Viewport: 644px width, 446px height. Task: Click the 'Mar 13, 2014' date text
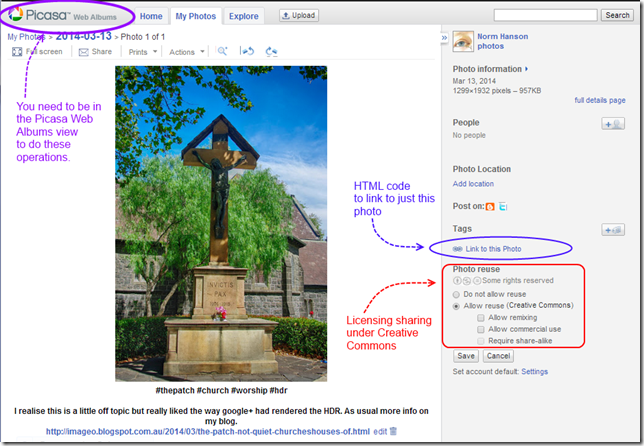pos(474,81)
